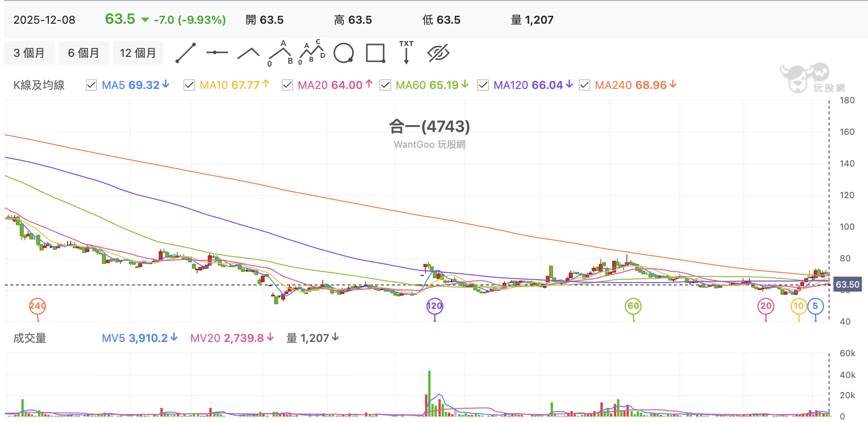The height and width of the screenshot is (422, 868).
Task: Uncheck the MA120 moving average checkbox
Action: coord(483,85)
